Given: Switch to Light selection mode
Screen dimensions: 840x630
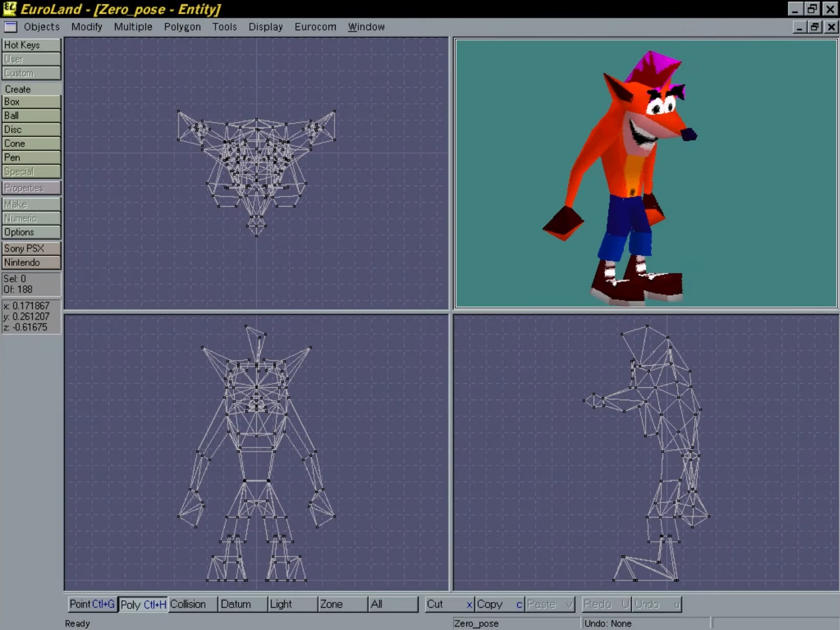Looking at the screenshot, I should [x=292, y=604].
